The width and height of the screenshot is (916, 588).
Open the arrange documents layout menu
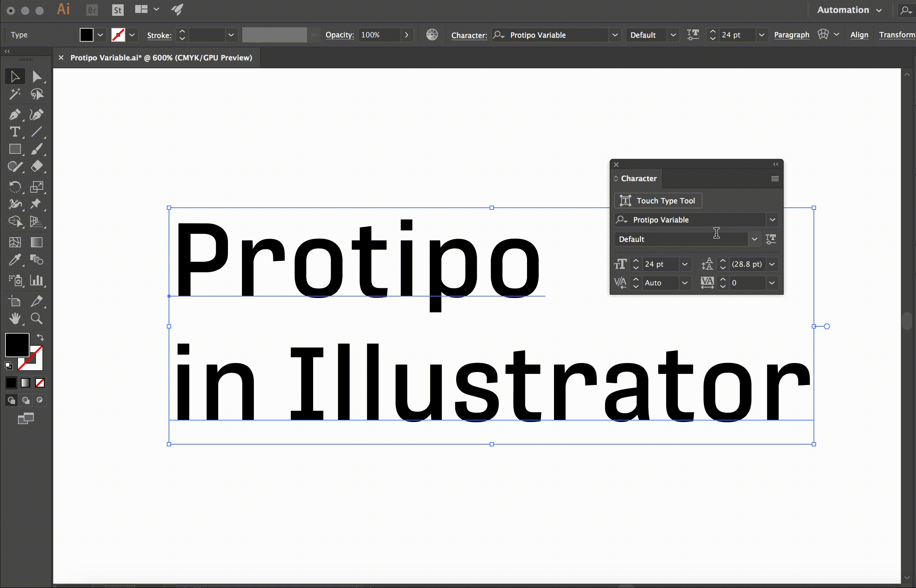[147, 10]
